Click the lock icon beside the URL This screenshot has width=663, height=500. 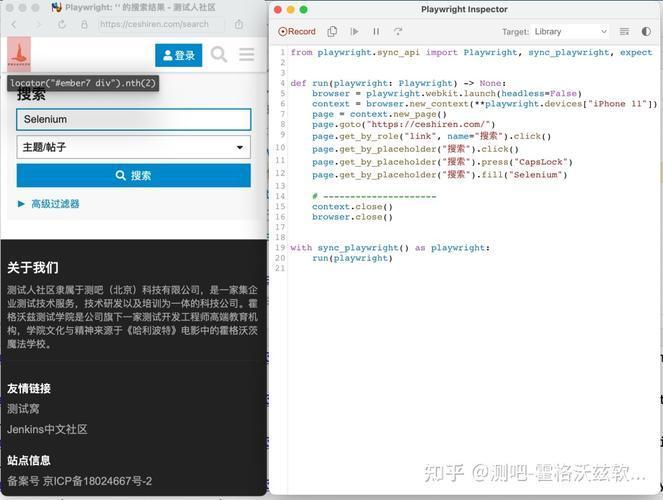pyautogui.click(x=84, y=25)
